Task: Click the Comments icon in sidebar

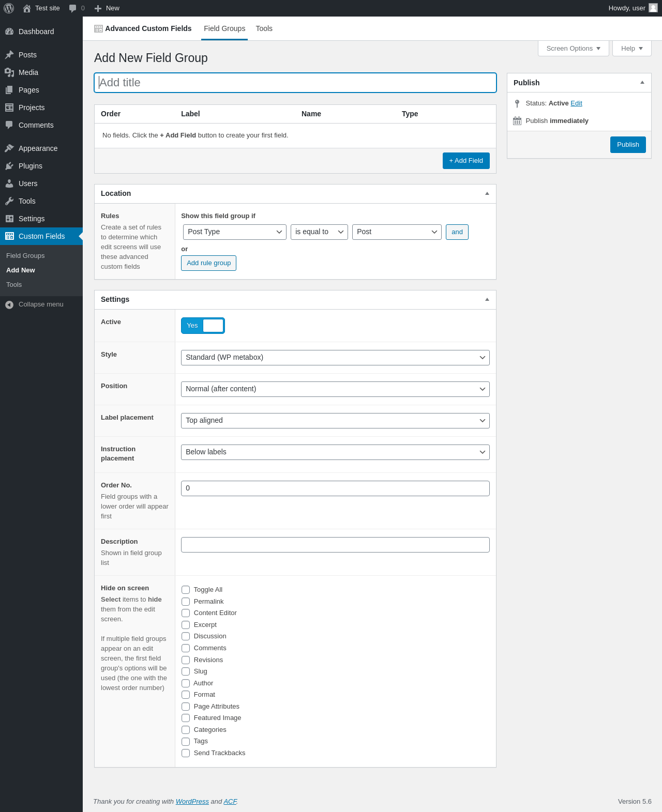Action: click(x=9, y=125)
